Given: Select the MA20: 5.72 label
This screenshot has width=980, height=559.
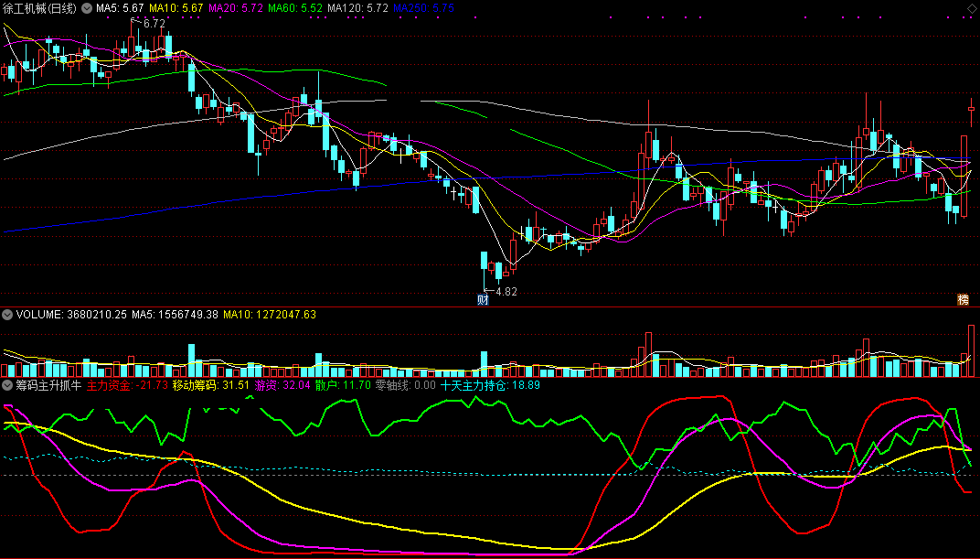Looking at the screenshot, I should (x=235, y=8).
